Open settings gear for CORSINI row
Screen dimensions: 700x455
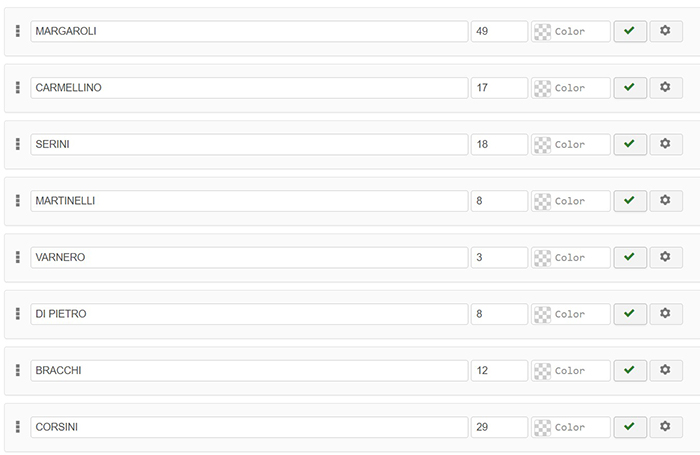[x=666, y=427]
